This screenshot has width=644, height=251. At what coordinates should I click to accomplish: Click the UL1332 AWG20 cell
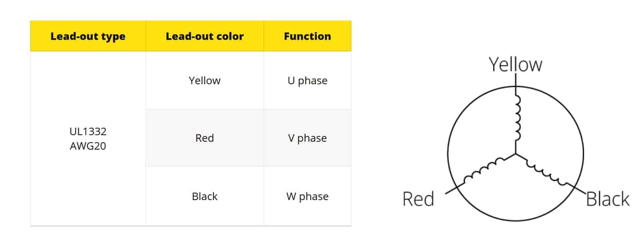[x=88, y=139]
